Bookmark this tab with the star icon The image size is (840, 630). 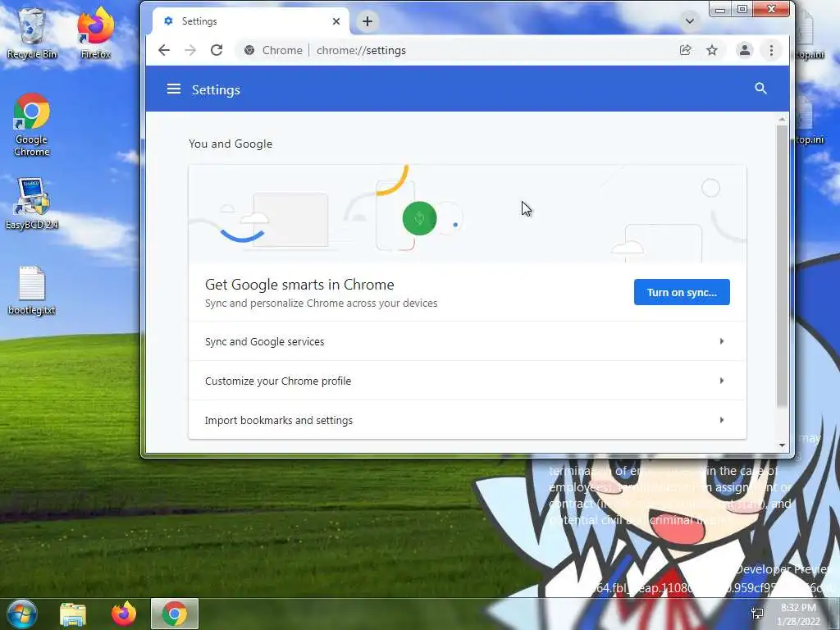tap(711, 50)
